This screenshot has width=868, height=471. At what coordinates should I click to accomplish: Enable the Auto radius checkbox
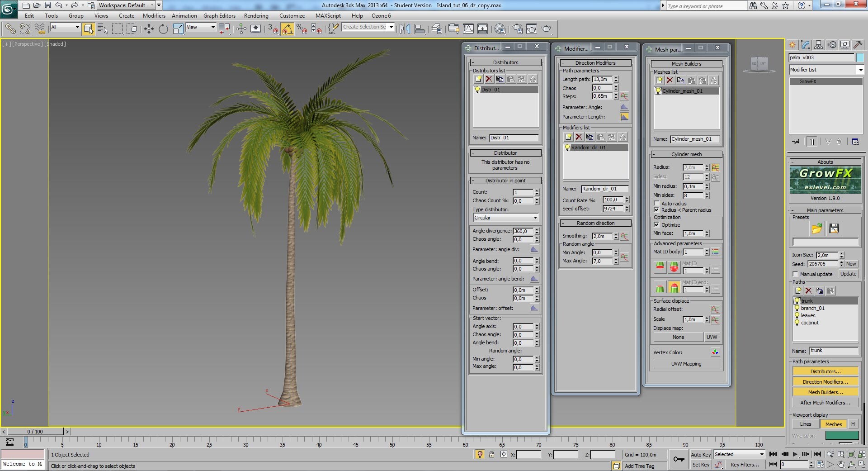(x=656, y=204)
